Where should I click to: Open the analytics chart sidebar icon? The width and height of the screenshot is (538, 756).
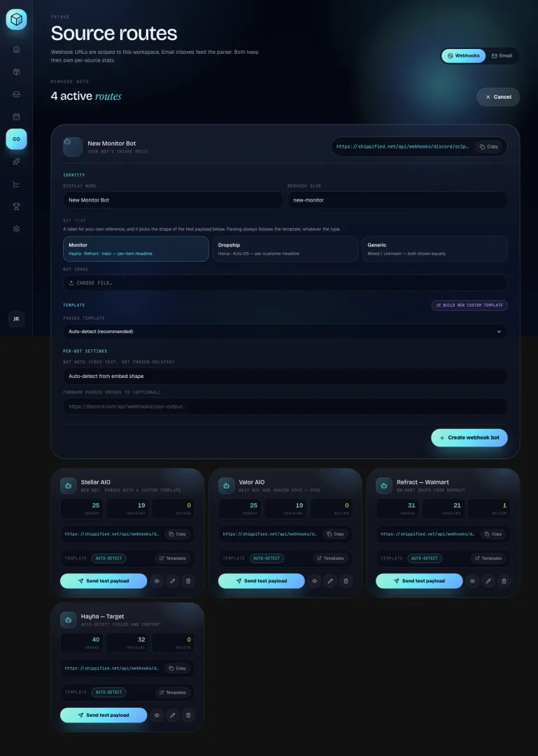(16, 183)
